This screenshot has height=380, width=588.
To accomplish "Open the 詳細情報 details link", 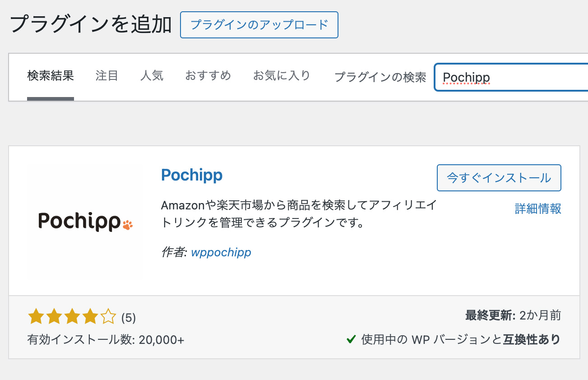I will (538, 209).
